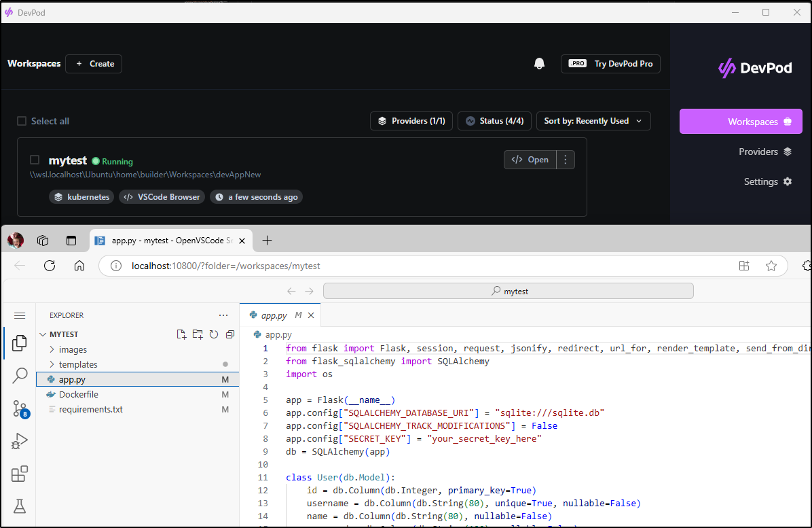Click app.py in the editor breadcrumb
The width and height of the screenshot is (812, 528).
click(273, 335)
